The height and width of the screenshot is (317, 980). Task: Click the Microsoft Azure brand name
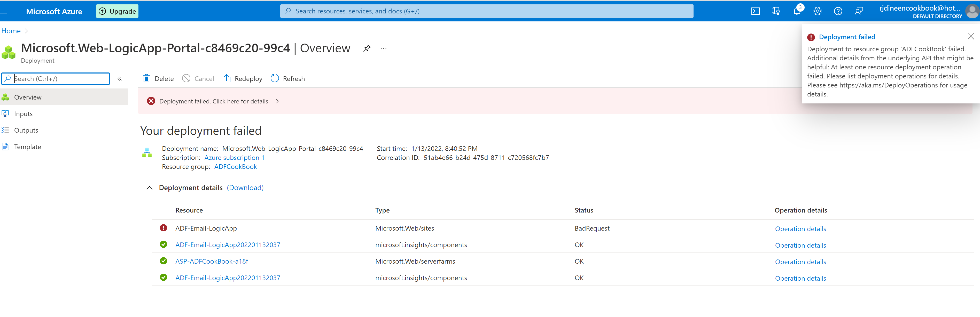coord(54,11)
